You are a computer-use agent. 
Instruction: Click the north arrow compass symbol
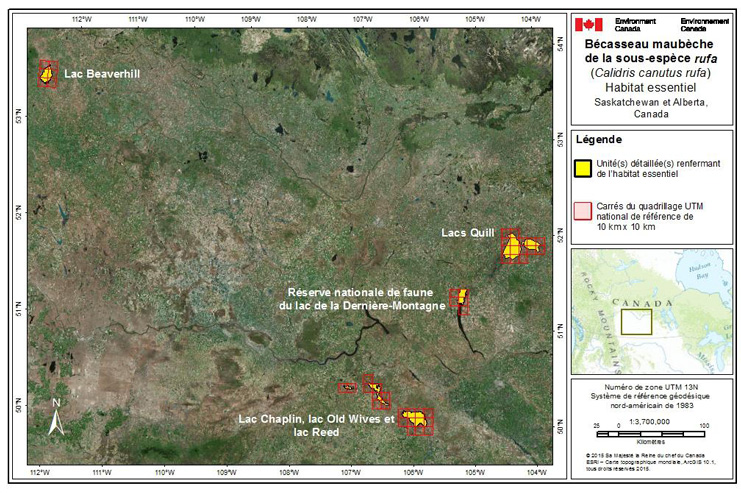57,417
